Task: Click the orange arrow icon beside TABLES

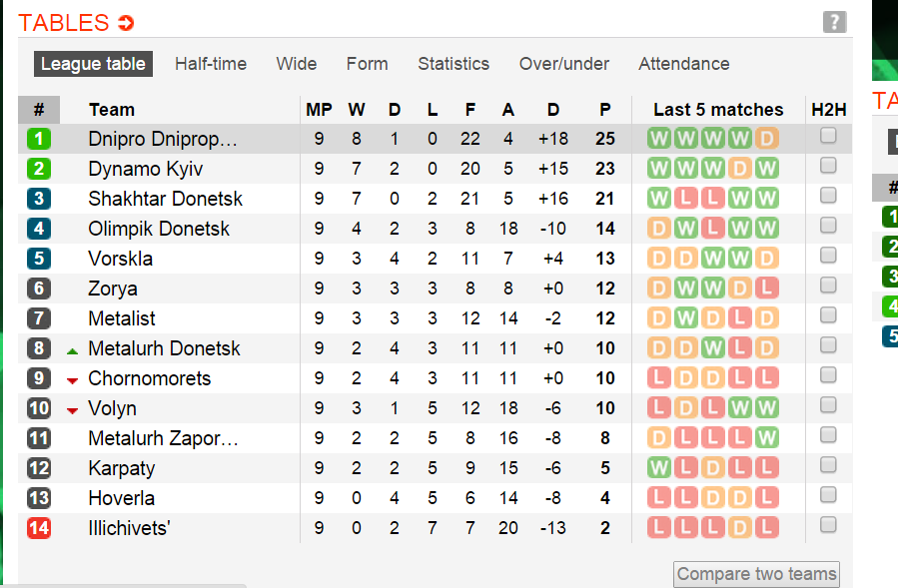Action: click(126, 23)
